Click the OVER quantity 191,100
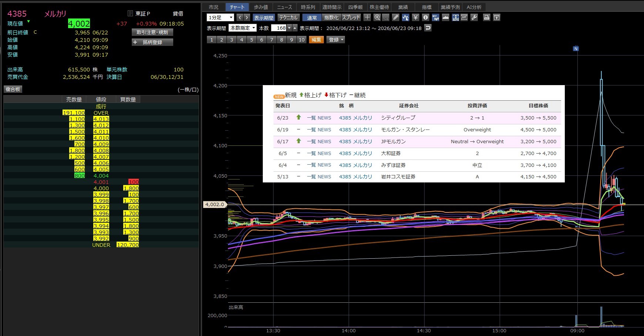The height and width of the screenshot is (336, 644). 74,113
